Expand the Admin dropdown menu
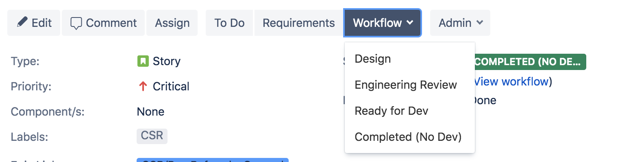 tap(460, 23)
